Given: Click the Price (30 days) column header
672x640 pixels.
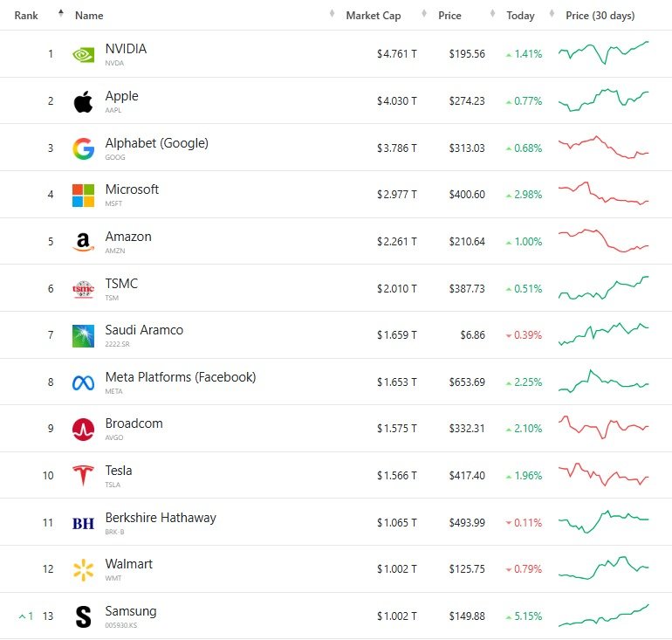Looking at the screenshot, I should pos(600,16).
